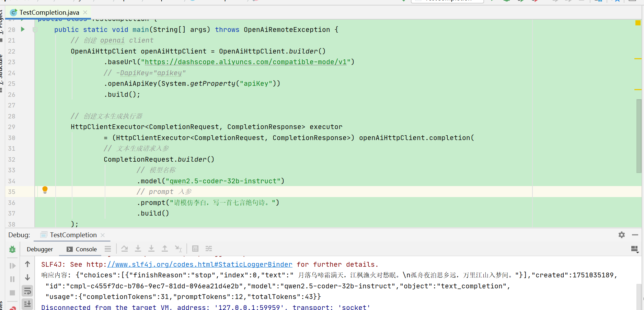Navigate up the console stack trace
The image size is (644, 310).
pos(27,264)
